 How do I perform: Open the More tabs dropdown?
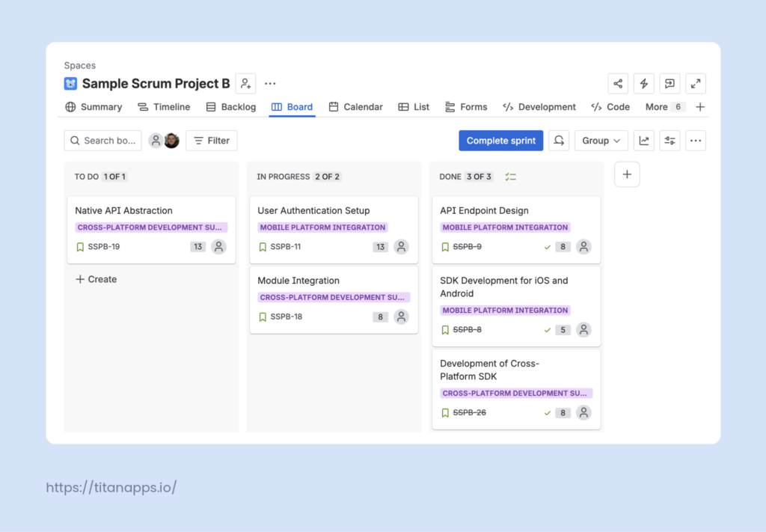coord(664,107)
